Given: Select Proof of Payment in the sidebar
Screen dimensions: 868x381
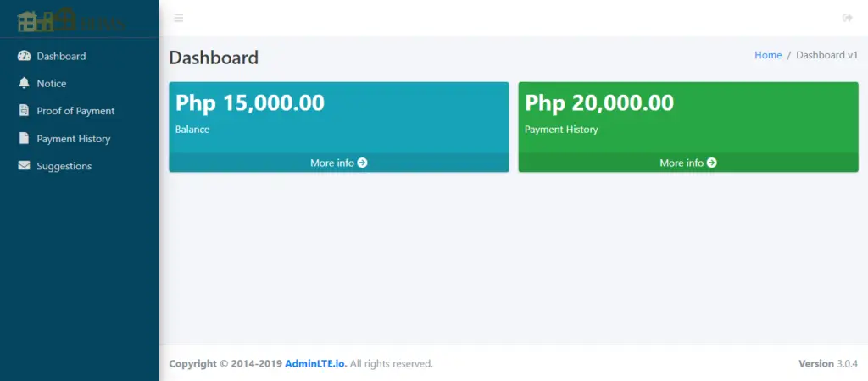Looking at the screenshot, I should pyautogui.click(x=75, y=111).
